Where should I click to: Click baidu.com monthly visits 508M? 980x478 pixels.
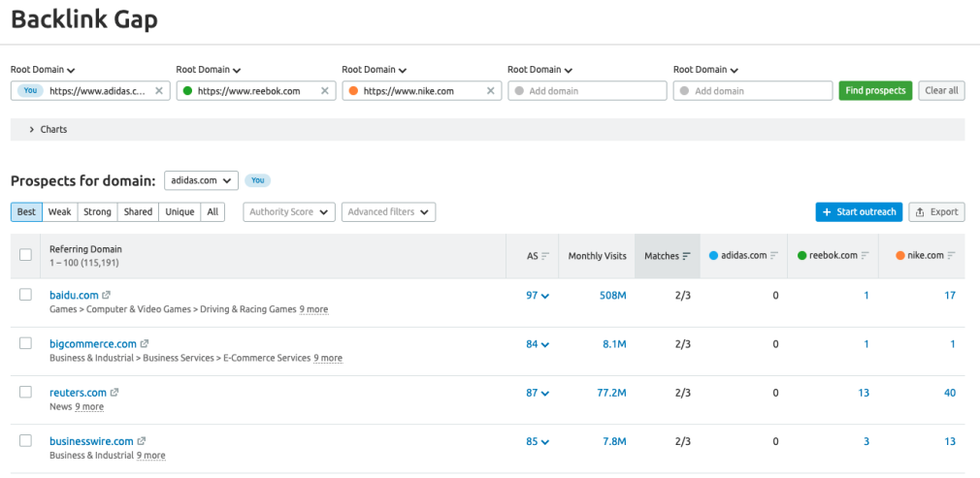612,296
